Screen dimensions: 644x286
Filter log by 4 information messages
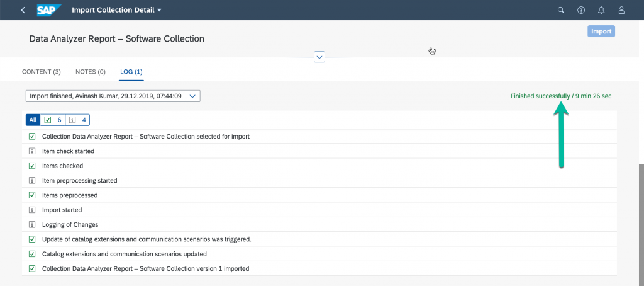77,120
